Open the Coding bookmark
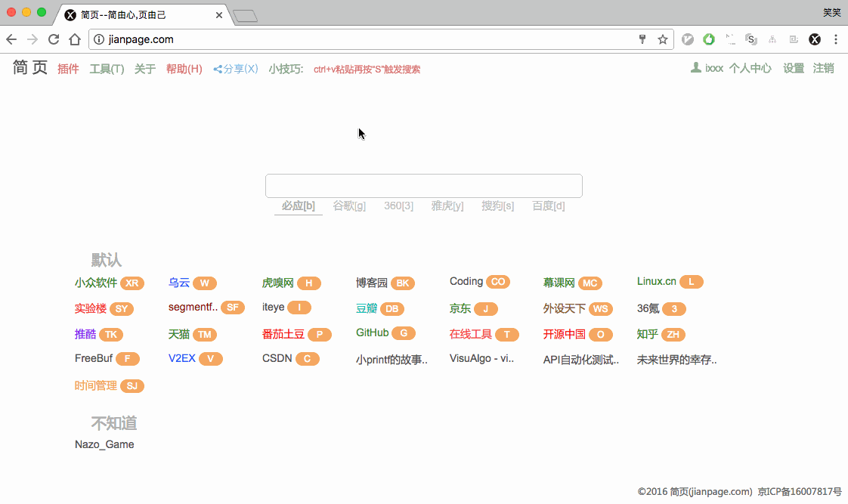This screenshot has height=504, width=848. point(466,281)
